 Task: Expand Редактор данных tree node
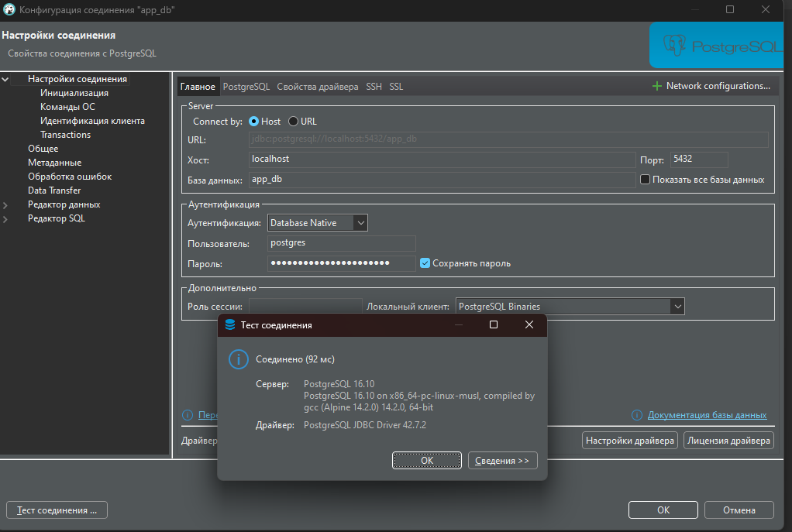pyautogui.click(x=6, y=205)
